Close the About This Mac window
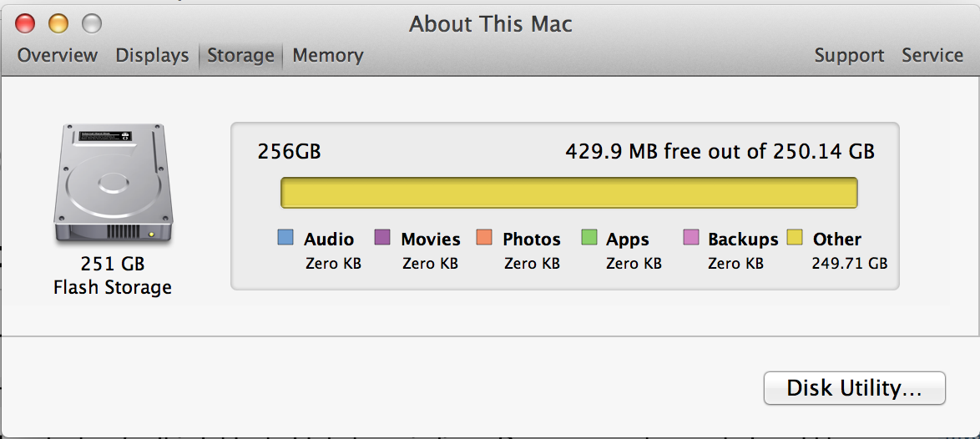The image size is (980, 439). 25,23
